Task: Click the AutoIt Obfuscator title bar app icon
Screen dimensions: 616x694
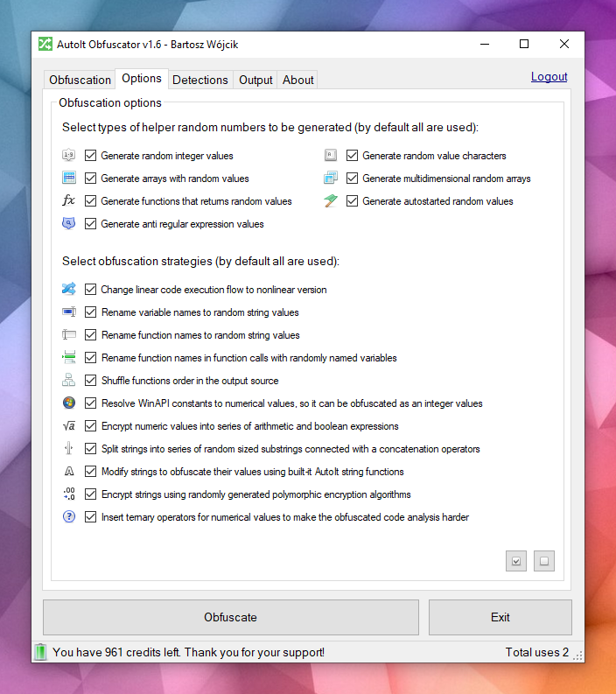Action: [x=45, y=45]
